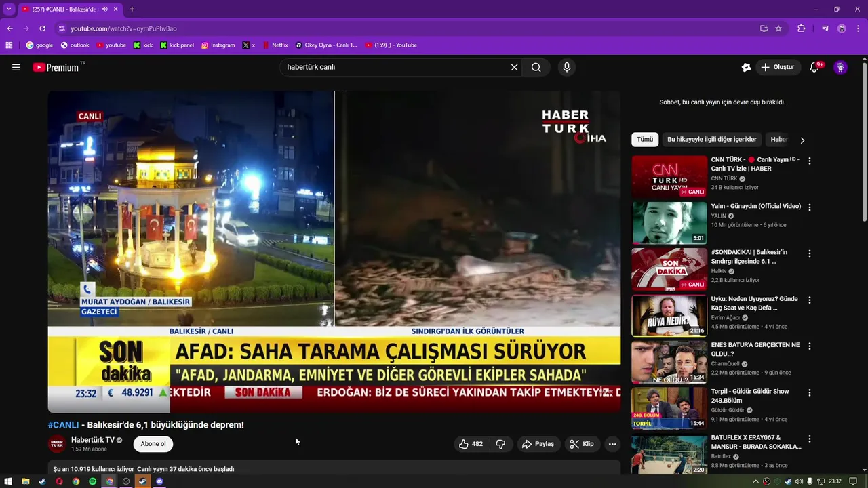Open options for ENES BATUR'A video
868x488 pixels.
tap(809, 346)
